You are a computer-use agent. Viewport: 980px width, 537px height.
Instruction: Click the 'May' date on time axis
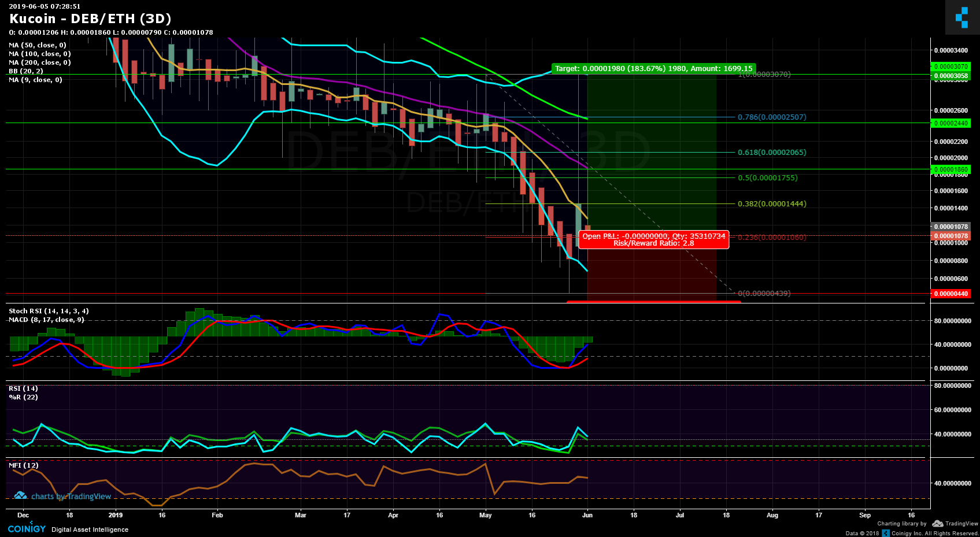[486, 515]
